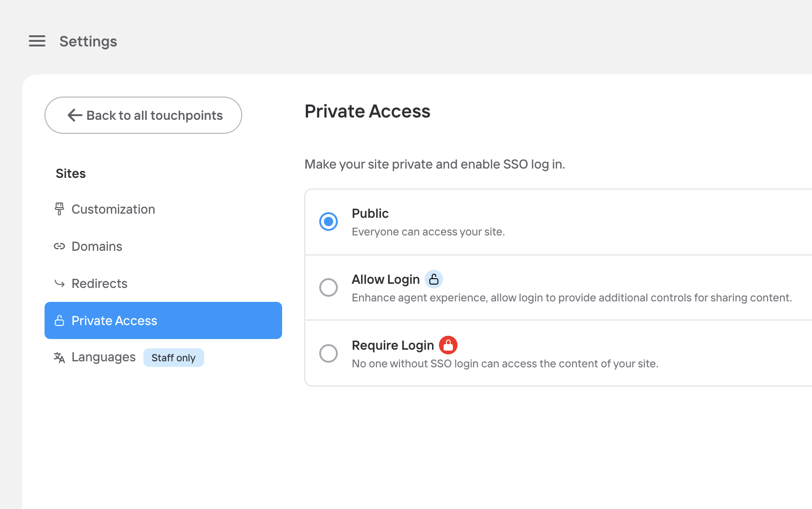This screenshot has height=509, width=812.
Task: Open the hamburger menu icon
Action: 37,41
